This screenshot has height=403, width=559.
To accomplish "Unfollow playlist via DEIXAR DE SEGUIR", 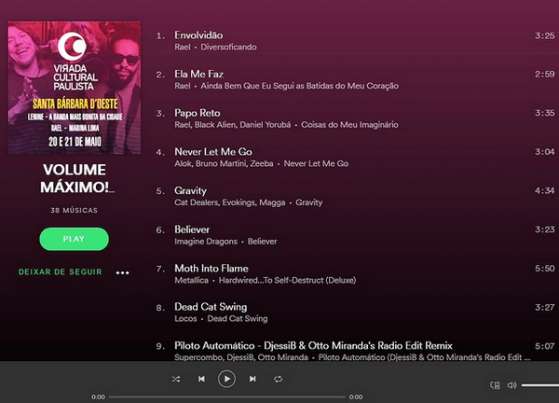I will click(60, 272).
